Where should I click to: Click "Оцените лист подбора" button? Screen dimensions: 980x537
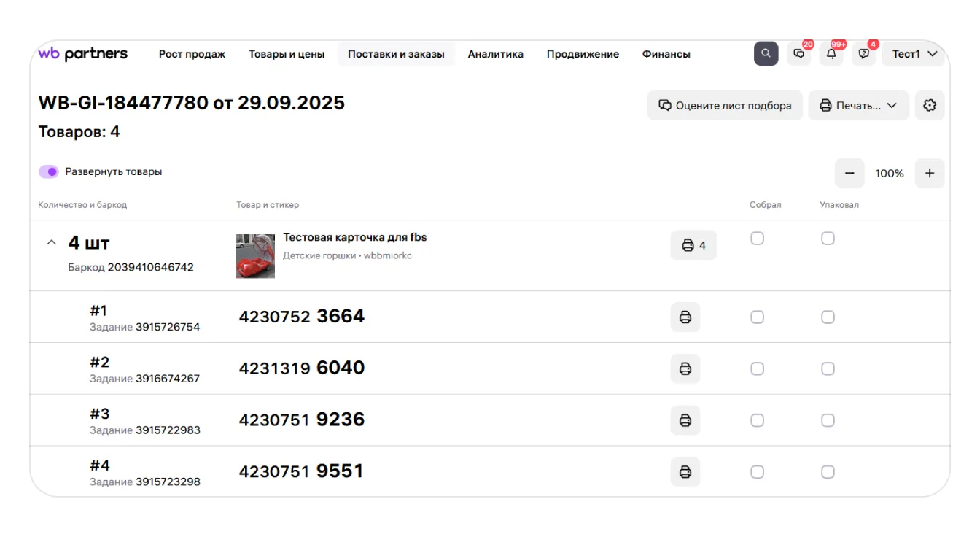pyautogui.click(x=725, y=106)
